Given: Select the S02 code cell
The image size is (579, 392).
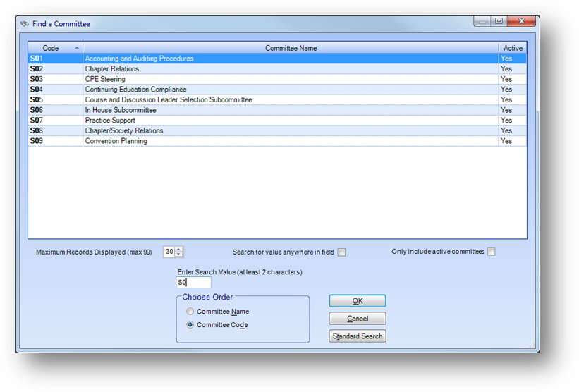Looking at the screenshot, I should coord(56,68).
